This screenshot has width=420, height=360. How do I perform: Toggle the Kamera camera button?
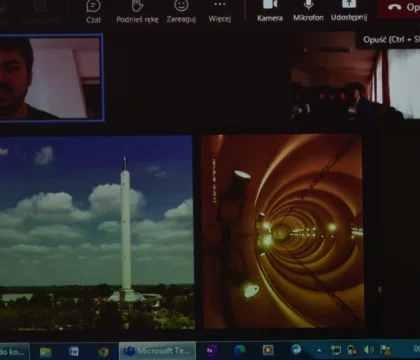(x=270, y=11)
